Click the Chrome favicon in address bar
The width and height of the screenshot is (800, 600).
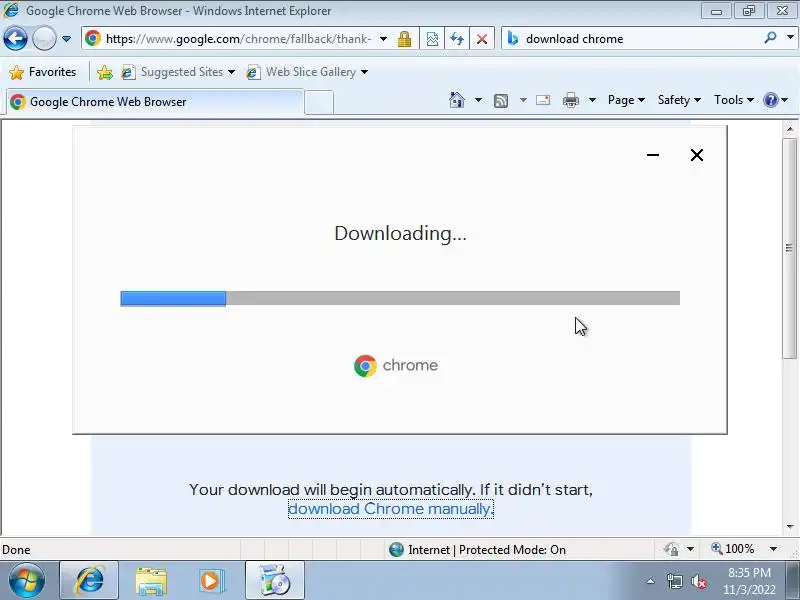[93, 38]
